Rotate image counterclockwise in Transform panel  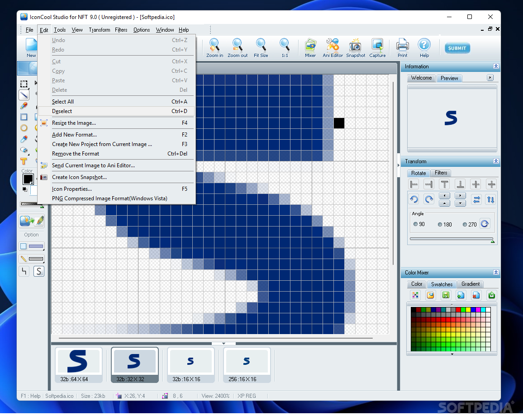point(414,199)
